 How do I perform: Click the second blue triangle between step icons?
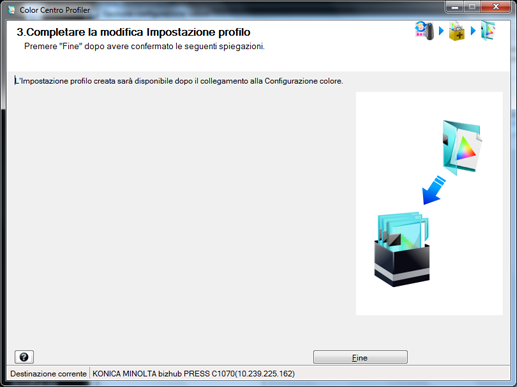coord(473,31)
